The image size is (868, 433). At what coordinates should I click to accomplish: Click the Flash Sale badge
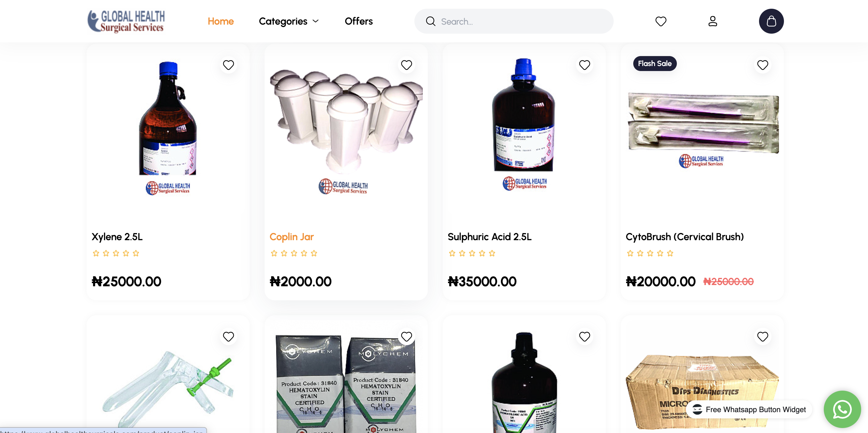(654, 64)
